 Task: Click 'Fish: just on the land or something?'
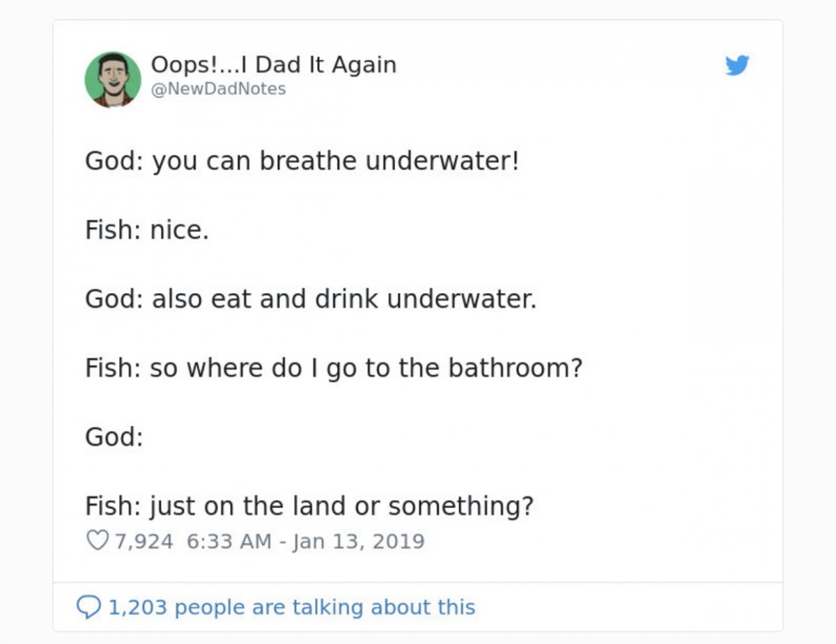click(x=309, y=506)
